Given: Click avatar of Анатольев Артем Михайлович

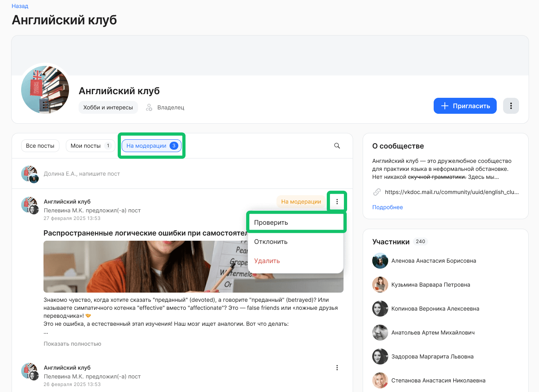Looking at the screenshot, I should (x=380, y=333).
